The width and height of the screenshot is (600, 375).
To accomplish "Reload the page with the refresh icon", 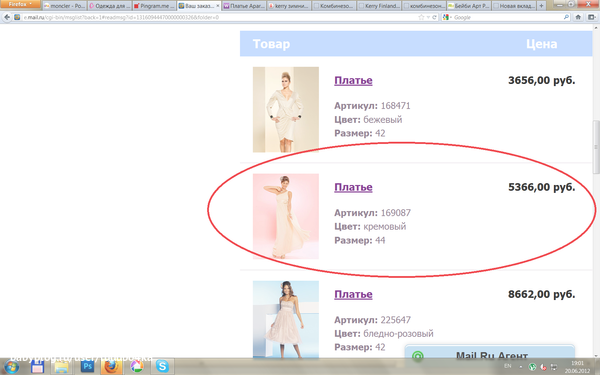I will pos(434,17).
